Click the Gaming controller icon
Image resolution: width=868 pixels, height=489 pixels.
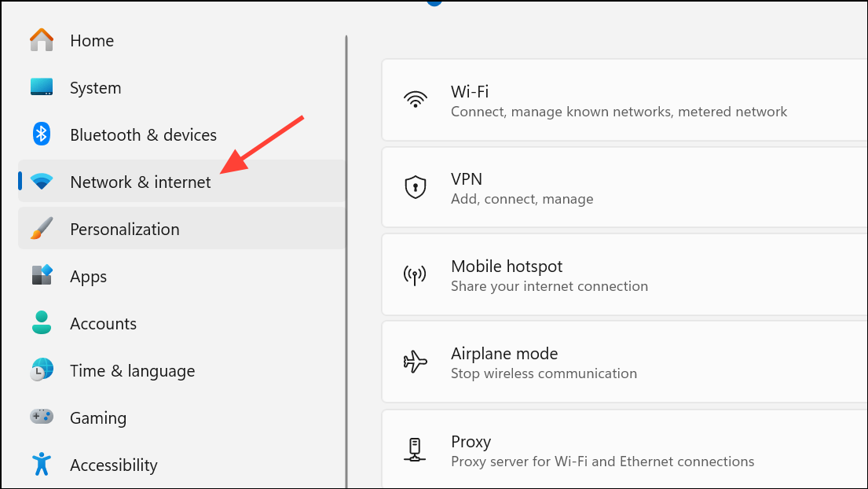pyautogui.click(x=42, y=417)
